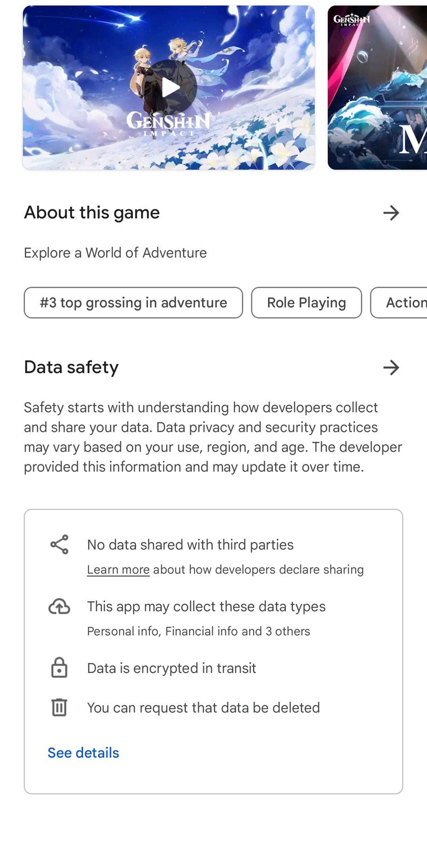Play the Genshin Impact trailer video

(171, 87)
